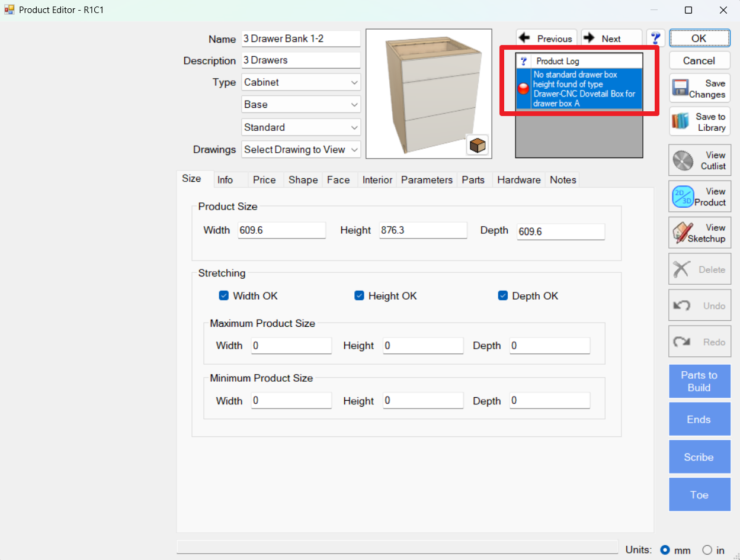Click the View Product 2D/3D icon
This screenshot has height=560, width=740.
pyautogui.click(x=683, y=197)
